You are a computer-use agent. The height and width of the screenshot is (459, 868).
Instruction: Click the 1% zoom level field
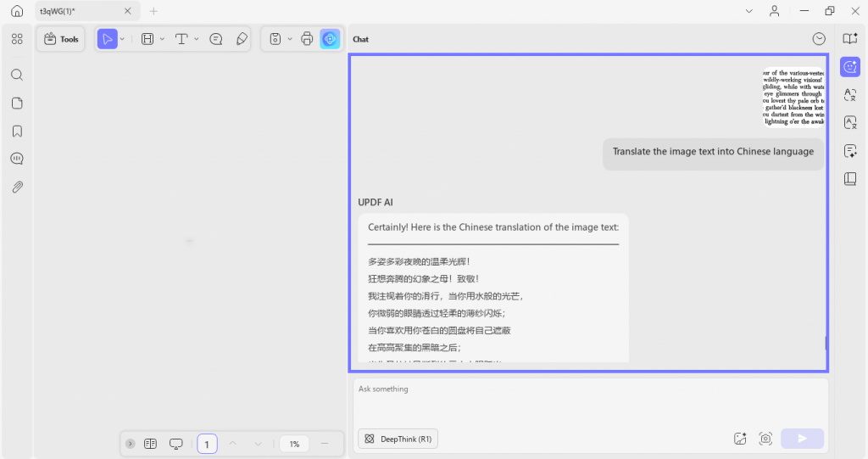pyautogui.click(x=294, y=444)
